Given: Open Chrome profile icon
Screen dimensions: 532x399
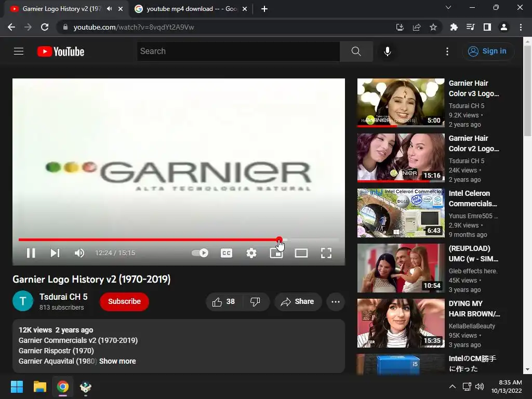Looking at the screenshot, I should point(504,27).
